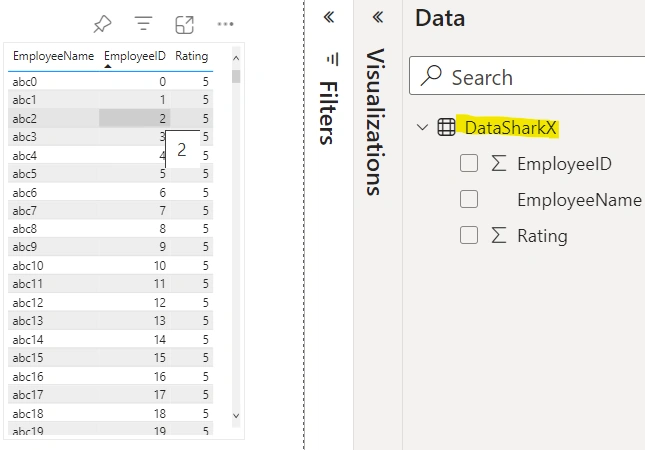Click the table scrollbar up arrow
This screenshot has width=645, height=450.
(x=236, y=58)
